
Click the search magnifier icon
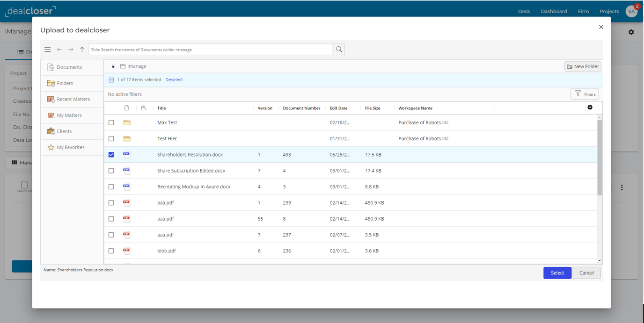click(339, 49)
